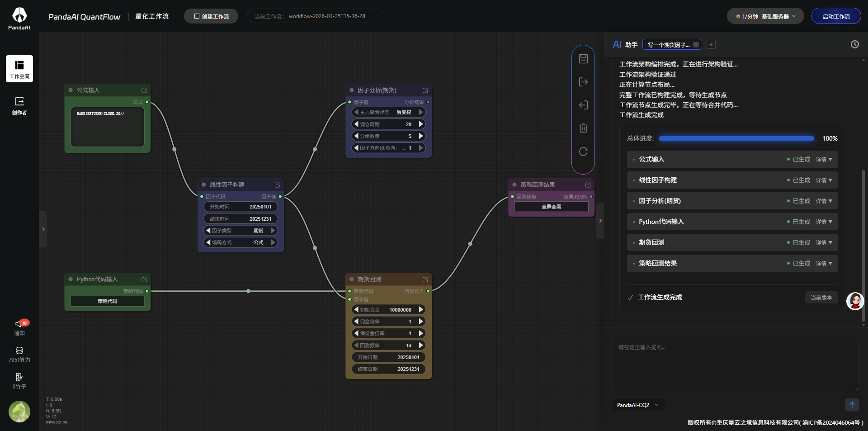Click the save icon in floating toolbar

point(583,59)
